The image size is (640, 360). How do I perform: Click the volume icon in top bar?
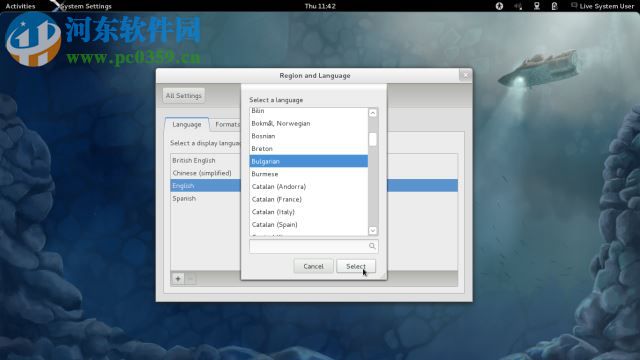[x=518, y=6]
